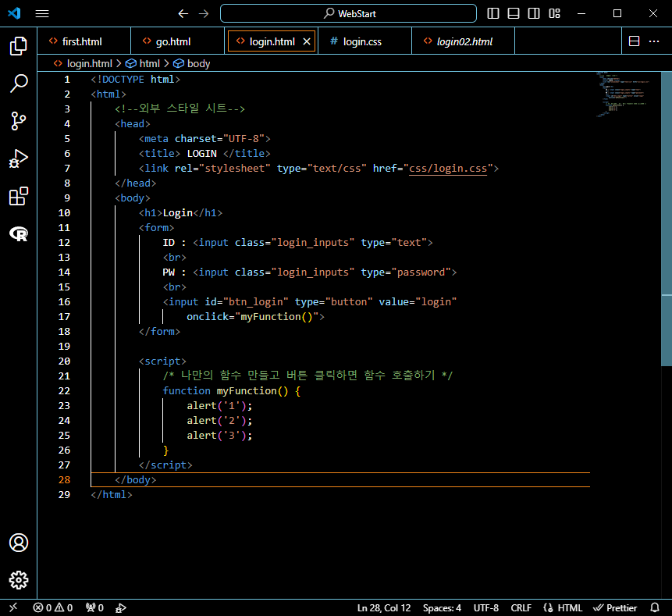Screen dimensions: 672x616
Task: Switch to the first.html tab
Action: point(84,41)
